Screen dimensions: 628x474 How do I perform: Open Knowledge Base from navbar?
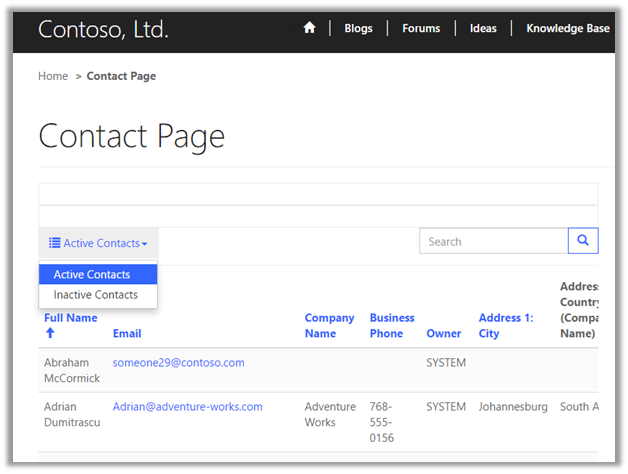(567, 28)
